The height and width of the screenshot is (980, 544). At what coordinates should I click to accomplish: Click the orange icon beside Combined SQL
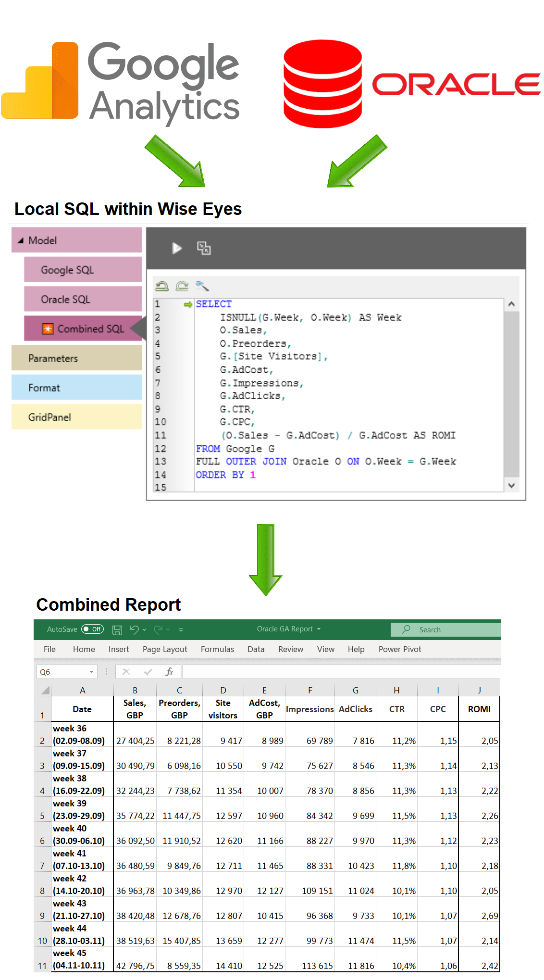tap(48, 329)
